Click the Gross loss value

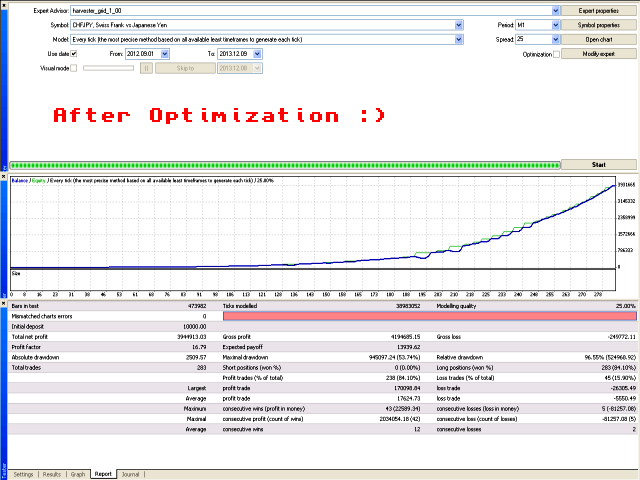[x=622, y=337]
